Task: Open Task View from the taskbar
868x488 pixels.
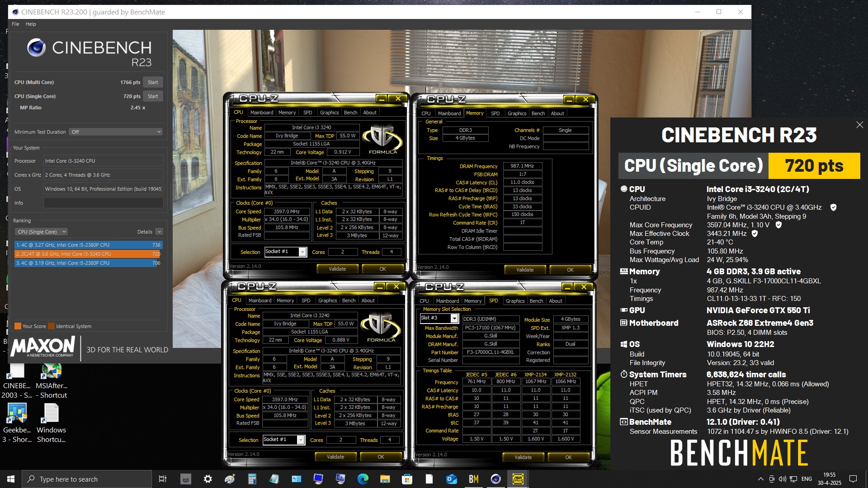Action: (x=163, y=479)
